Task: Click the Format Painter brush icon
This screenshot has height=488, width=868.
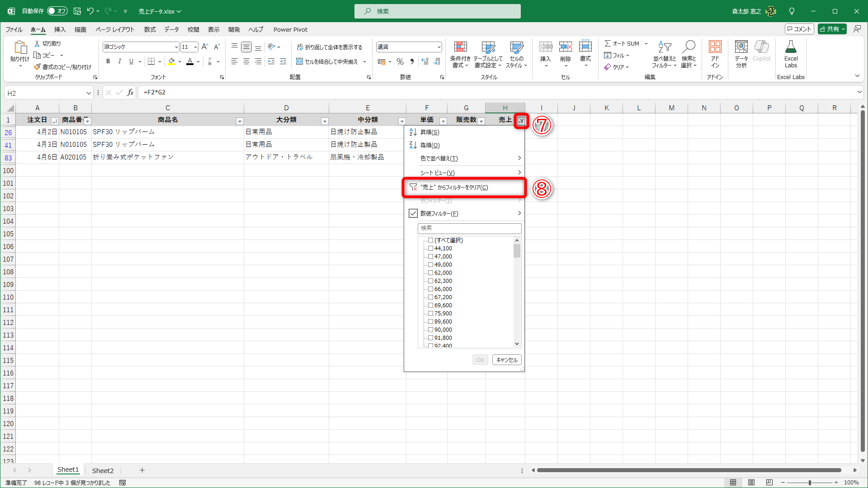Action: coord(37,67)
